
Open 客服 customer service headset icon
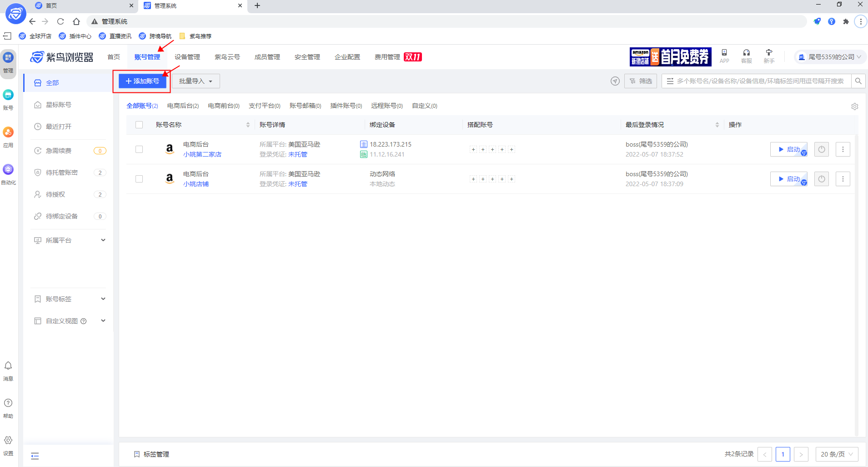(x=746, y=53)
